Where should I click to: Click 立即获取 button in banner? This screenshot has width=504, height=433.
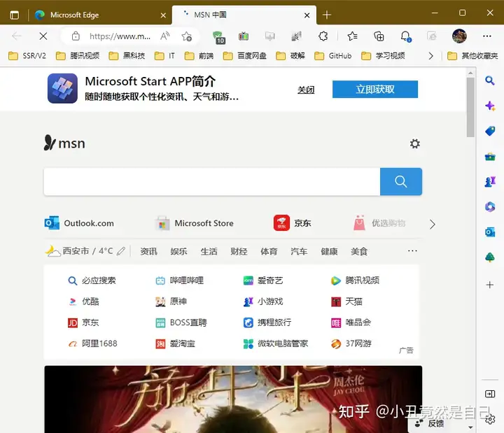point(375,90)
